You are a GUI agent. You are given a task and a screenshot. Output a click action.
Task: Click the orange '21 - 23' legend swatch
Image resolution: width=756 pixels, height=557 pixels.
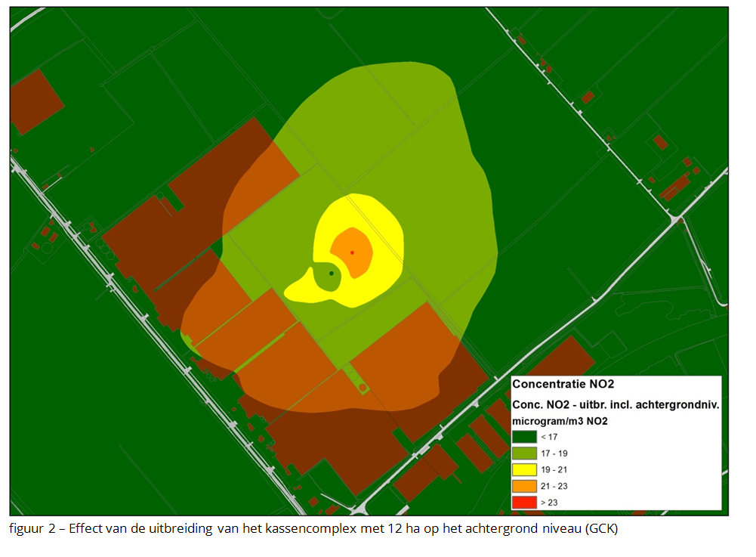click(524, 486)
